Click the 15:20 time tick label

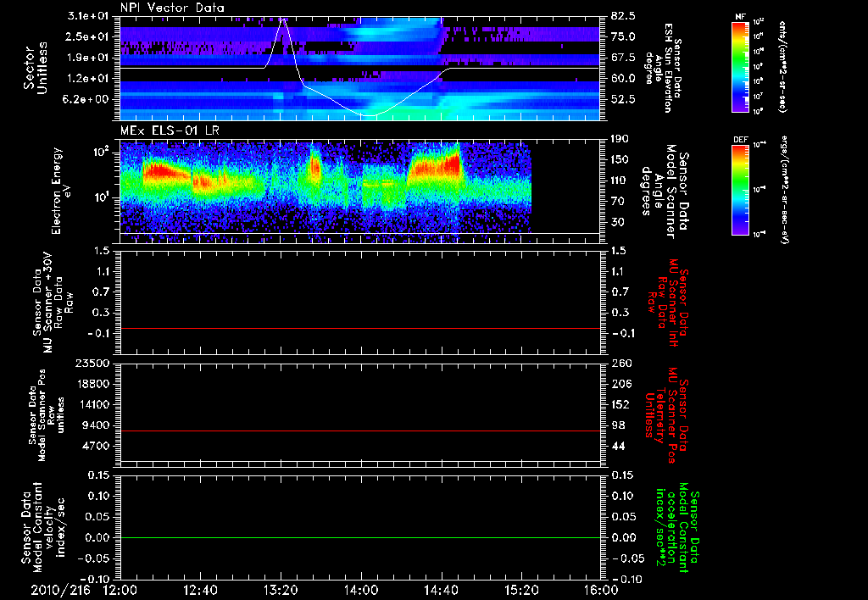(x=521, y=591)
